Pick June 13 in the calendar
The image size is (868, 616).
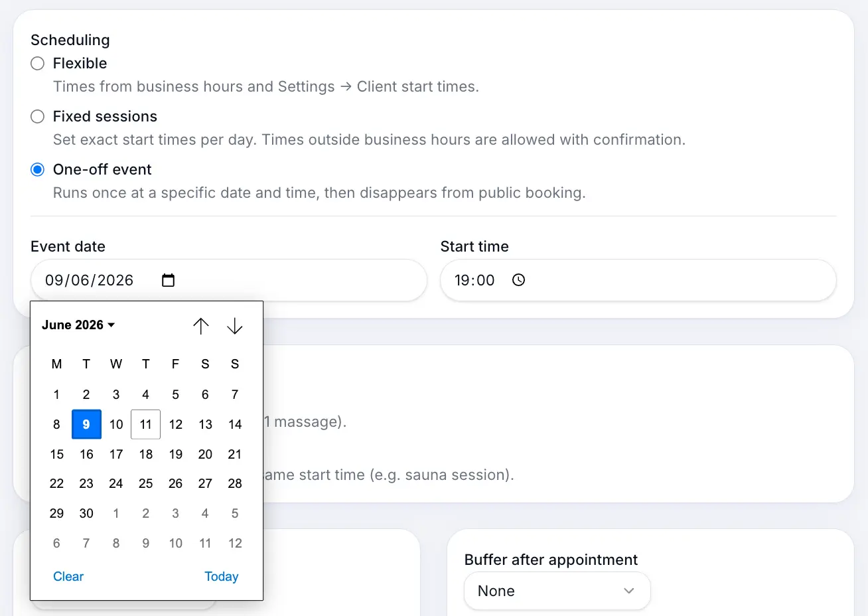(205, 424)
